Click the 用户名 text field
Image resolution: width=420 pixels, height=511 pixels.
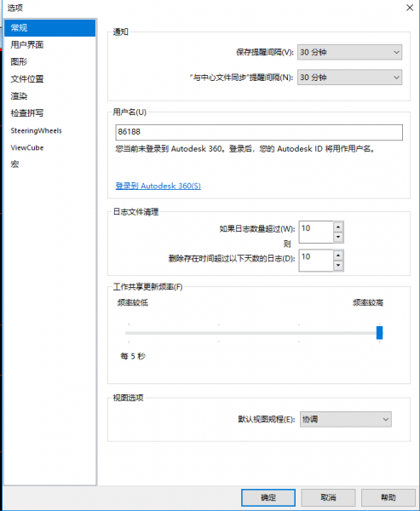pos(259,132)
